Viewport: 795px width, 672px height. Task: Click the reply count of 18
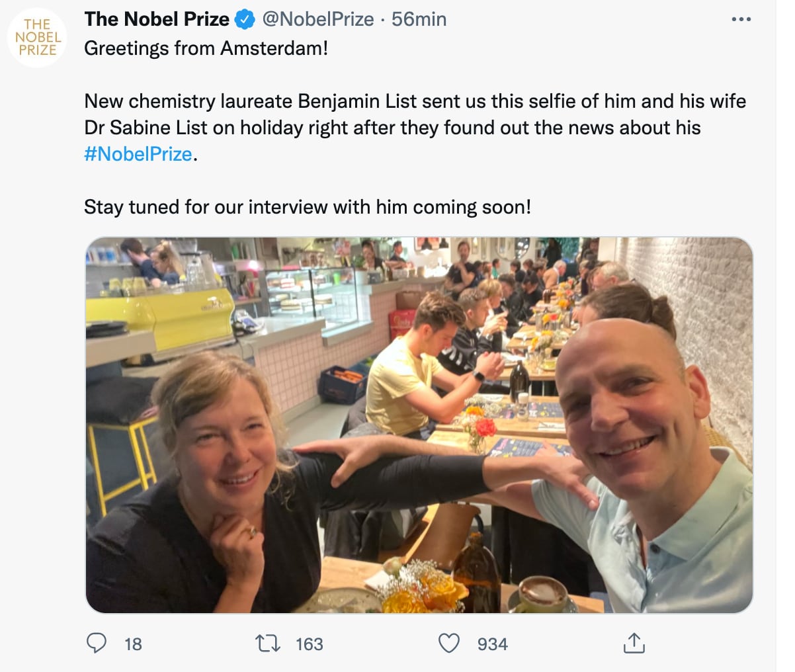click(133, 644)
